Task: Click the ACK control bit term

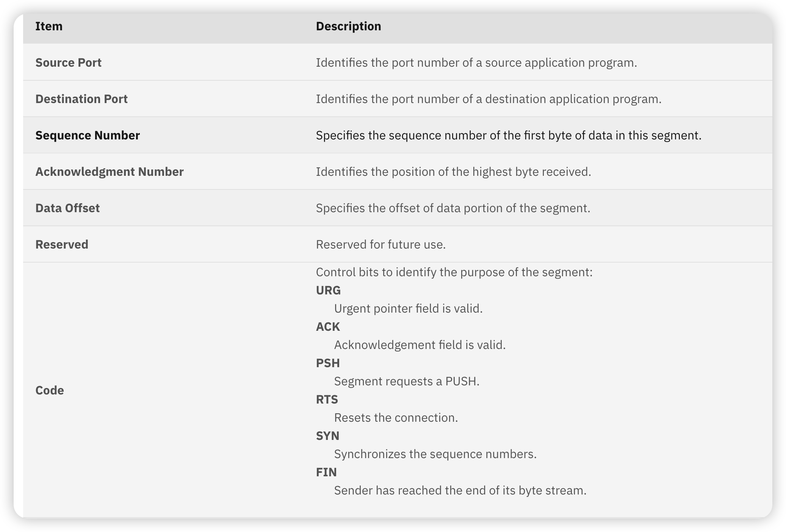Action: click(328, 327)
